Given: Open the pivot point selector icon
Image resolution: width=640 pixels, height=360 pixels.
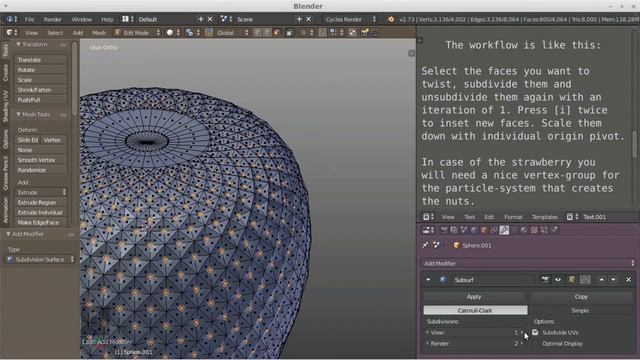Looking at the screenshot, I should click(x=192, y=33).
